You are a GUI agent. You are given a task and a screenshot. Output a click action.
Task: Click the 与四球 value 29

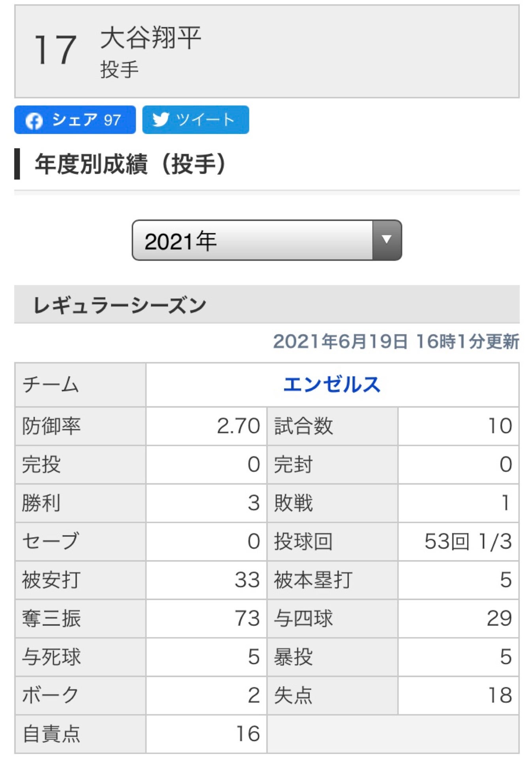point(499,618)
